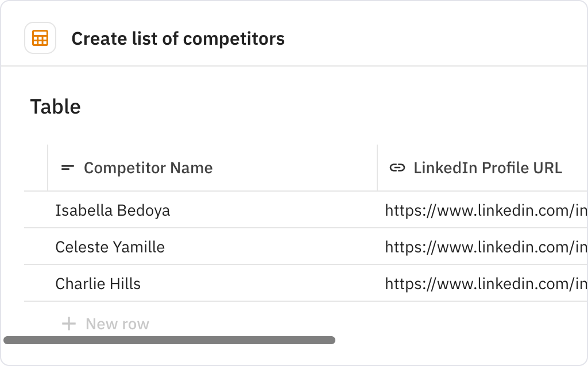Image resolution: width=588 pixels, height=366 pixels.
Task: Select the LinkedIn Profile URL column header
Action: [488, 168]
